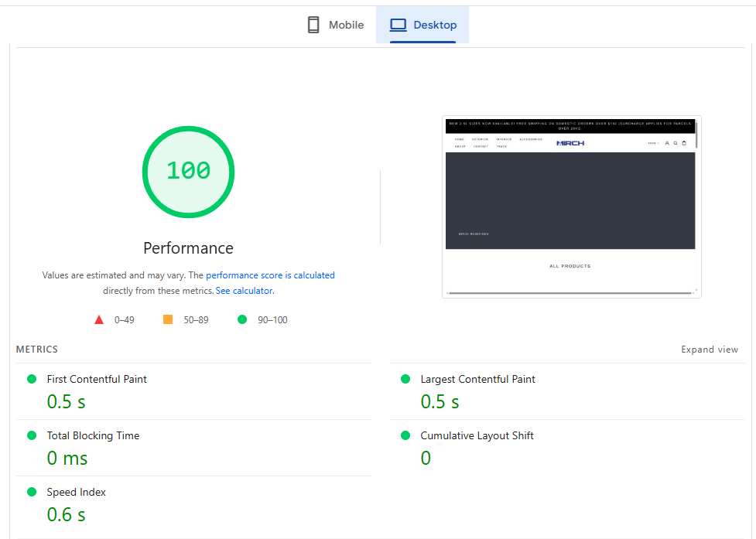Click the laptop icon in the Desktop tab
This screenshot has height=539, width=756.
click(398, 25)
